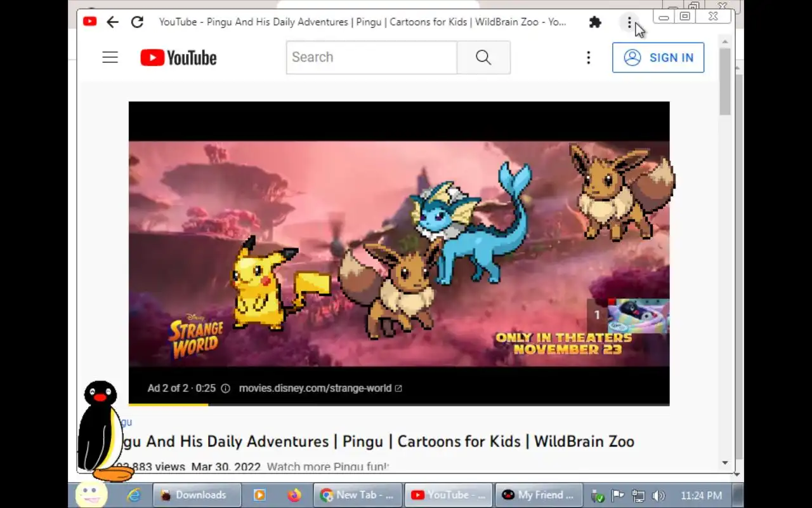Open the extensions puzzle-piece menu
The image size is (812, 508).
click(x=595, y=22)
